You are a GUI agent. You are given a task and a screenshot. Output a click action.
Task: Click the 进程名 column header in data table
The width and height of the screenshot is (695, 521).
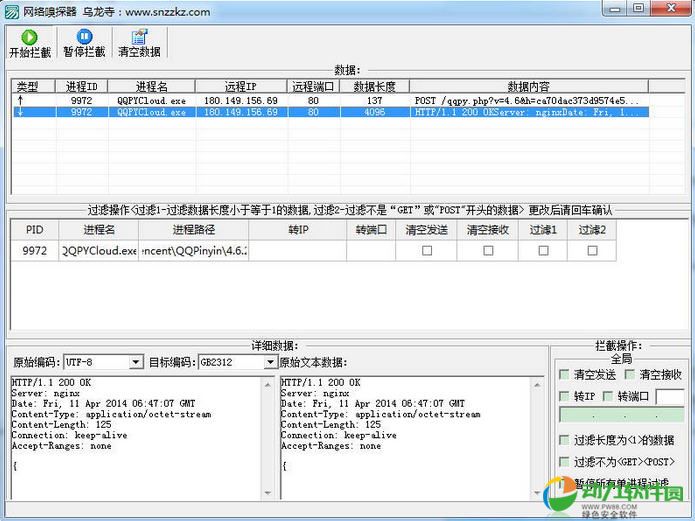150,86
